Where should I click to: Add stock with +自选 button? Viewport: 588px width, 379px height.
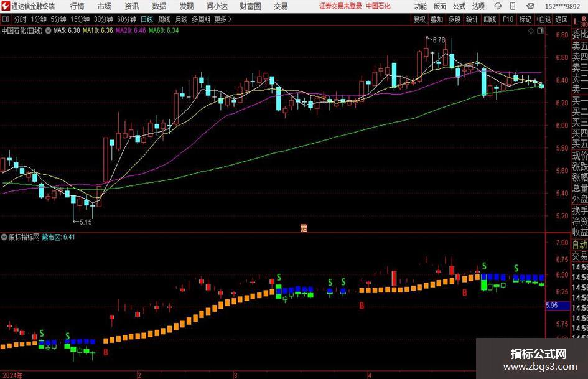tap(544, 19)
